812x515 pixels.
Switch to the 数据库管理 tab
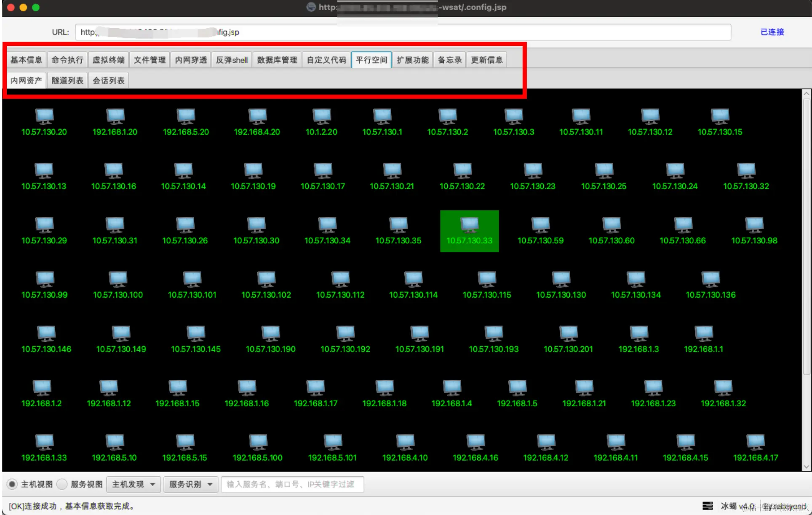[x=277, y=60]
